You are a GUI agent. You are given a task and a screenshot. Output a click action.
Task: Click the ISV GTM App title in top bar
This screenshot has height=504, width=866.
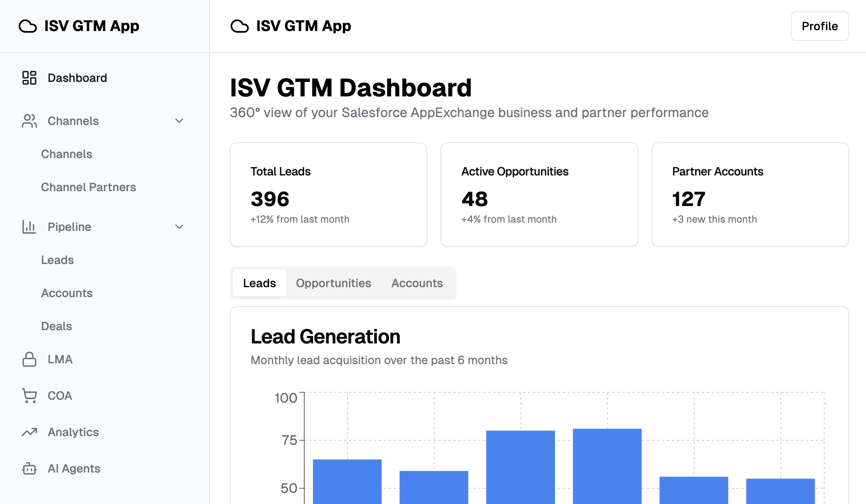click(x=304, y=26)
